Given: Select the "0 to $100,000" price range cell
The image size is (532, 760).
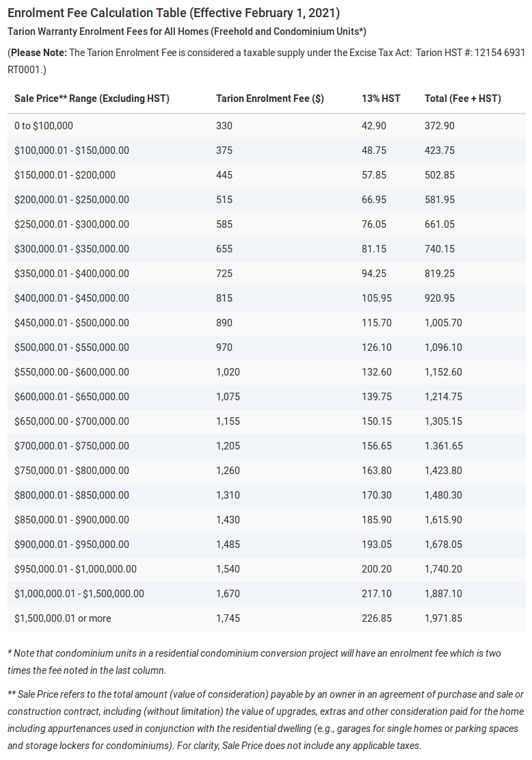Looking at the screenshot, I should coord(44,126).
